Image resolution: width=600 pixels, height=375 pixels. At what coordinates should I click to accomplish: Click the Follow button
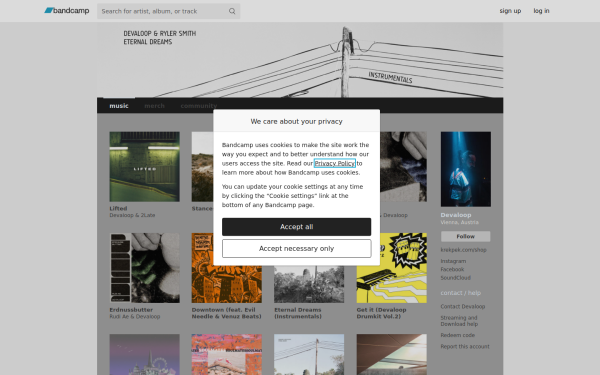point(465,236)
